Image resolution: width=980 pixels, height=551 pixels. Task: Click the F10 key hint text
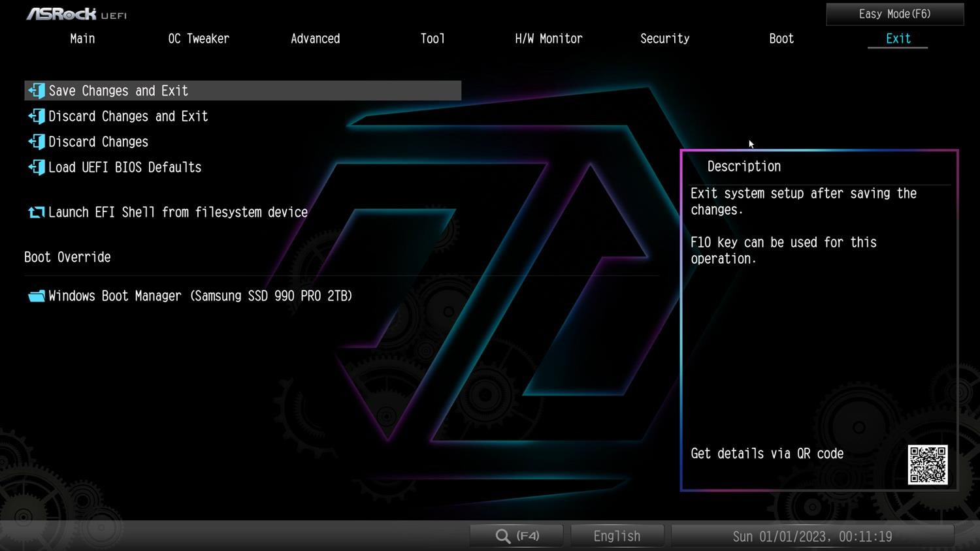tap(783, 250)
